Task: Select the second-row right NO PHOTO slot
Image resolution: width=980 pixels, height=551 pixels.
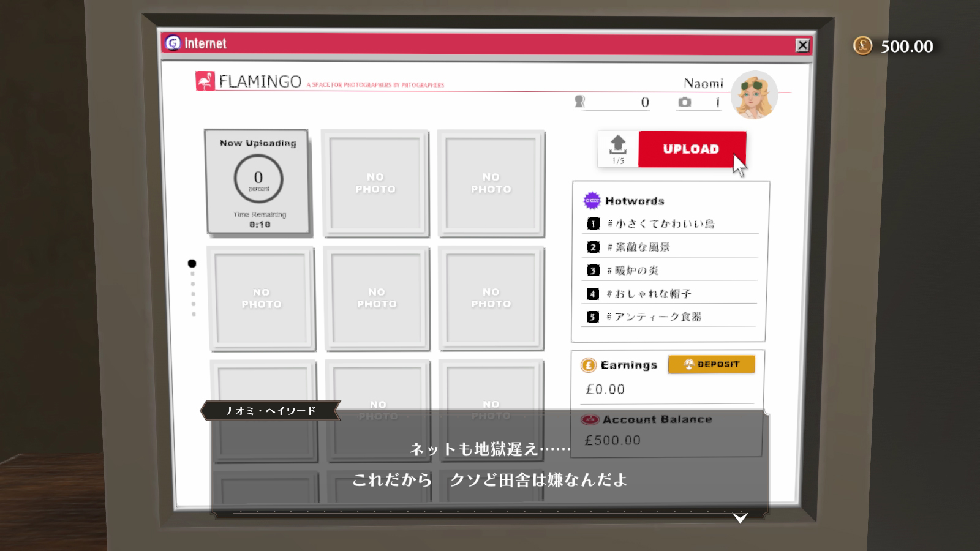Action: [x=491, y=298]
